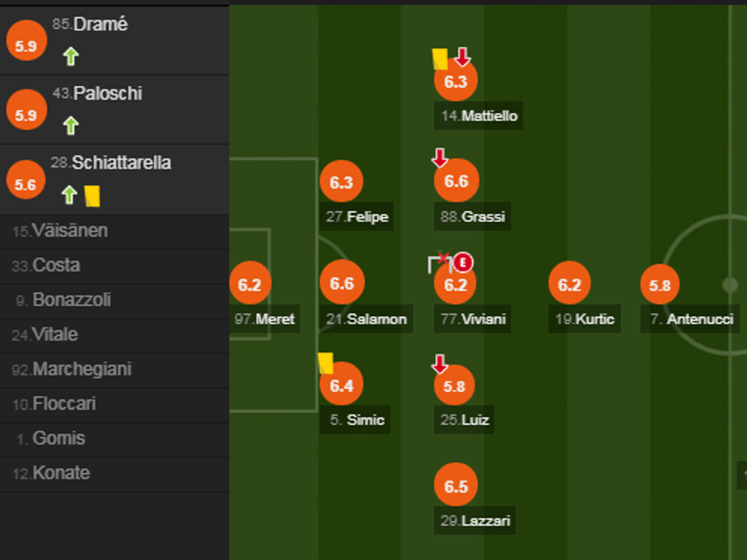This screenshot has height=560, width=747.
Task: Select Väisänen from the bench list
Action: (x=70, y=231)
